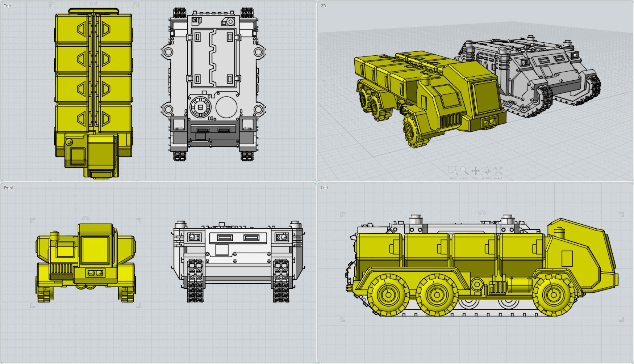This screenshot has width=634, height=364.
Task: Click the Area zoom icon in 3D view
Action: 452,170
